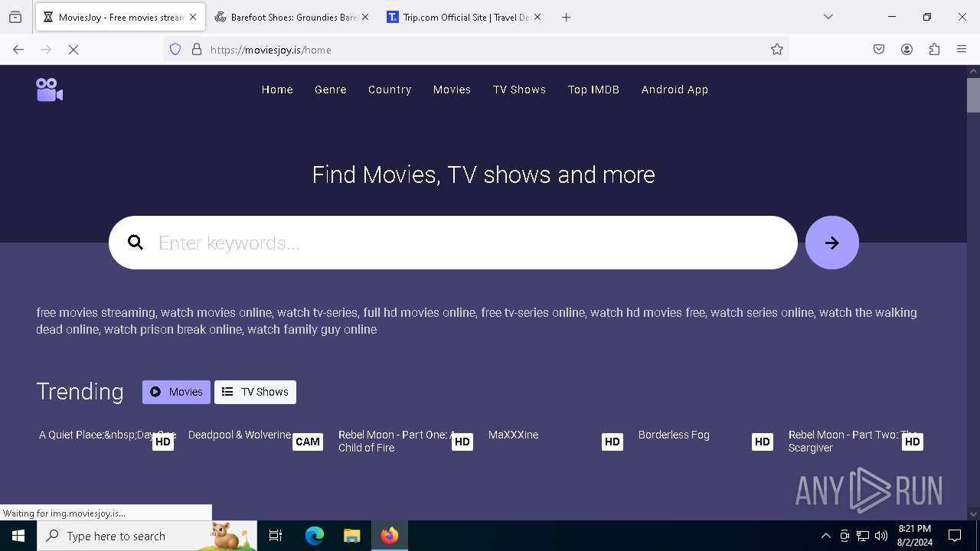Close the MoviesJoy tab
This screenshot has width=980, height=551.
pyautogui.click(x=193, y=17)
